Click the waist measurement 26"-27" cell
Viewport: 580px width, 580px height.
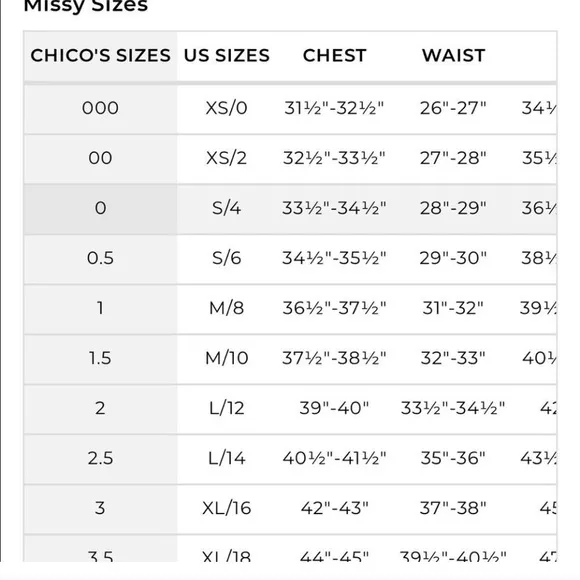coord(453,109)
